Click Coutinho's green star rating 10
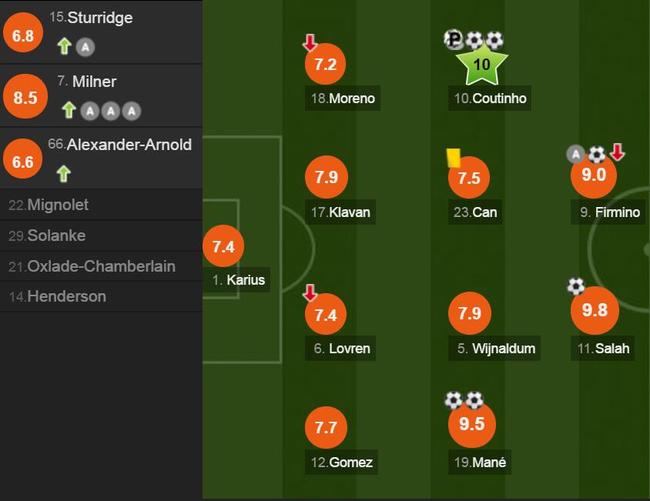The height and width of the screenshot is (501, 650). (x=482, y=64)
